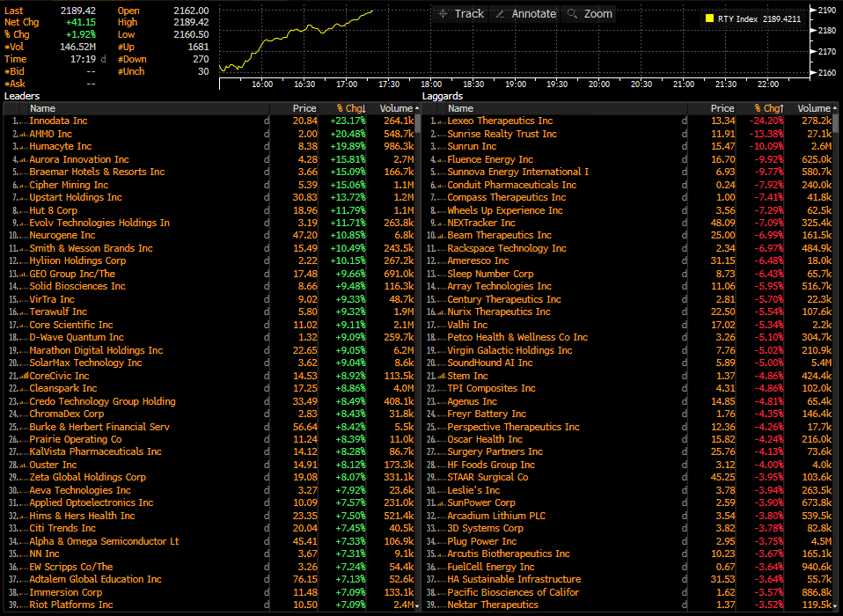Select Sunnova Energy International I
843x616 pixels.
tap(517, 172)
